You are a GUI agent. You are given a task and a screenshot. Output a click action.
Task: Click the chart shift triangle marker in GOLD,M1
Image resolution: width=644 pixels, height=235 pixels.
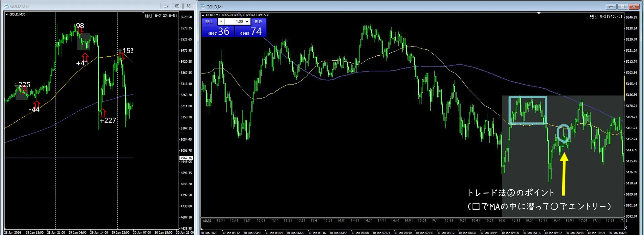539,13
